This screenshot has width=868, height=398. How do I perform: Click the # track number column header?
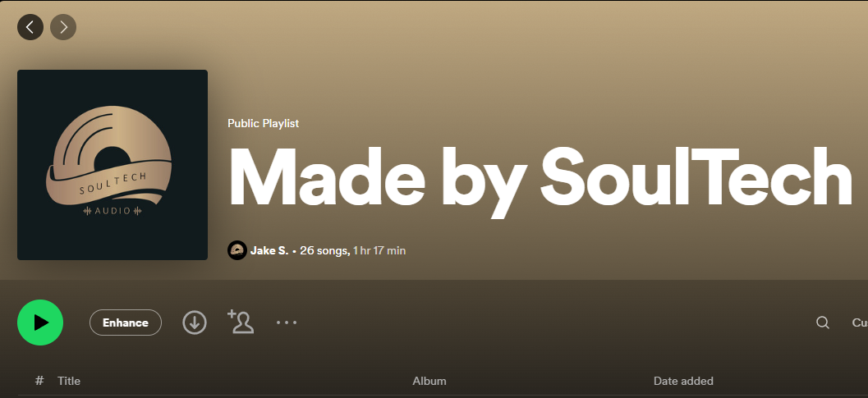click(x=39, y=381)
